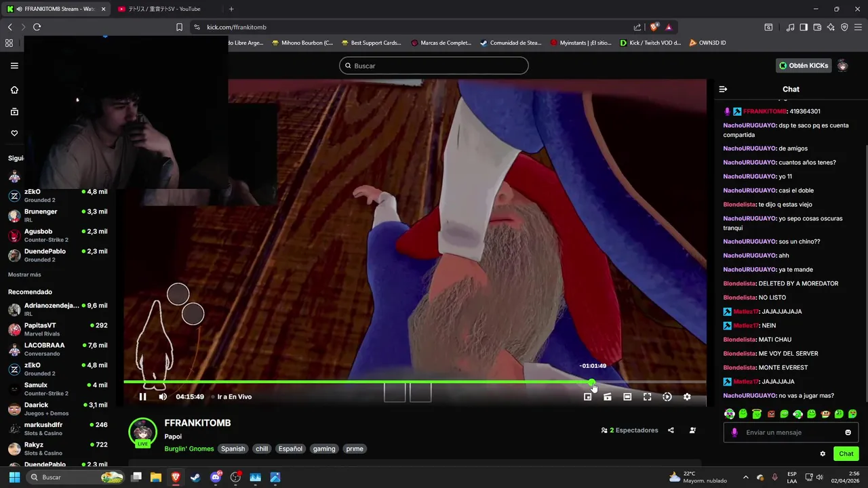868x488 pixels.
Task: Open the 'OWN3D ID' bookmark
Action: (x=707, y=43)
